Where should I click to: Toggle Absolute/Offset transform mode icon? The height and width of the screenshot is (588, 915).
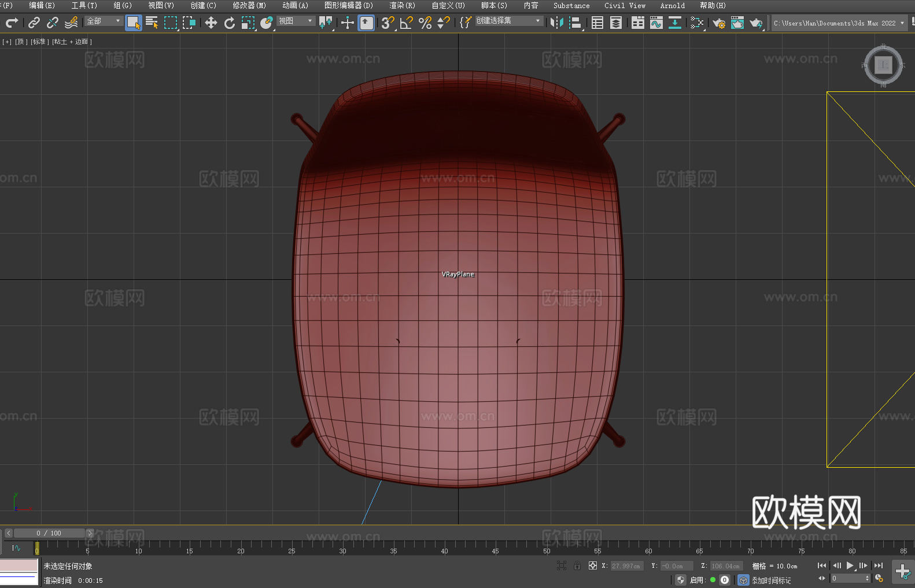(593, 566)
